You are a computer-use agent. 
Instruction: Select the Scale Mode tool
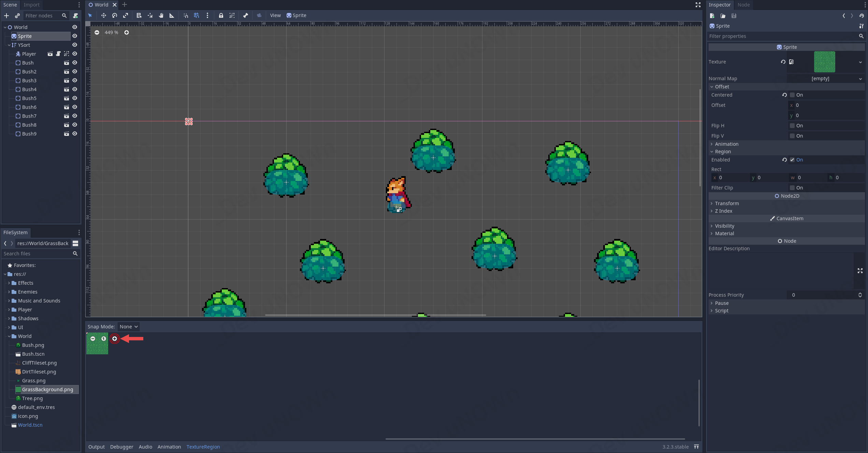(x=126, y=15)
